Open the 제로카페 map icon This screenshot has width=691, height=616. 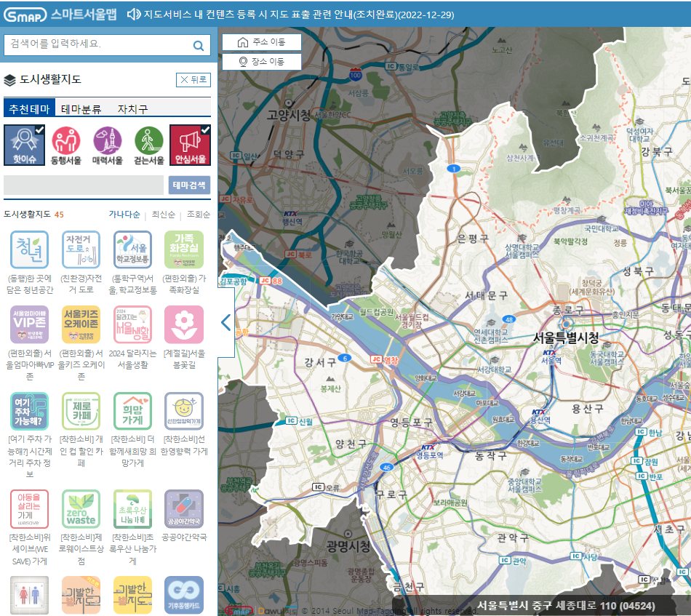pyautogui.click(x=81, y=411)
